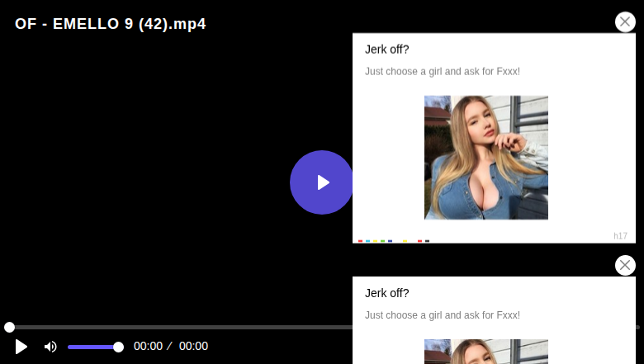
Task: Click the current time 00:00 display
Action: 148,347
